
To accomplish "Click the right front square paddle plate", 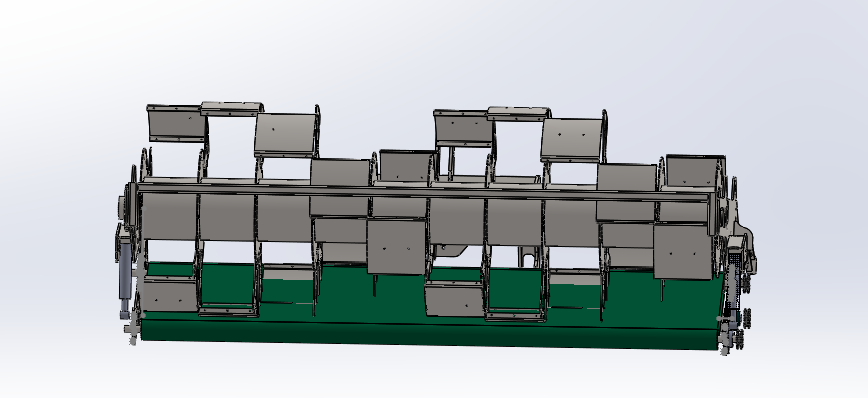I will point(683,251).
